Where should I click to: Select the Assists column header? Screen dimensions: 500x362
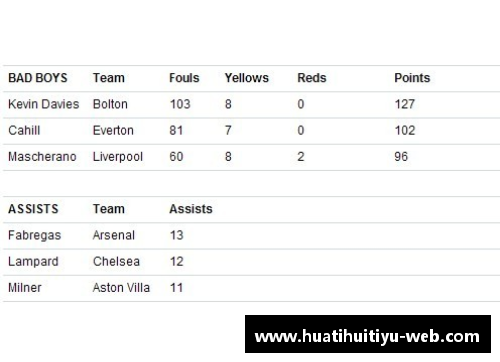[x=191, y=209]
